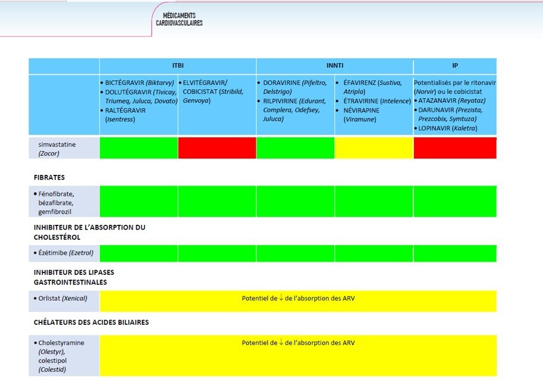543x392 pixels.
Task: Click 'Potentiel de ↓' note in Orlistat row
Action: click(x=298, y=298)
